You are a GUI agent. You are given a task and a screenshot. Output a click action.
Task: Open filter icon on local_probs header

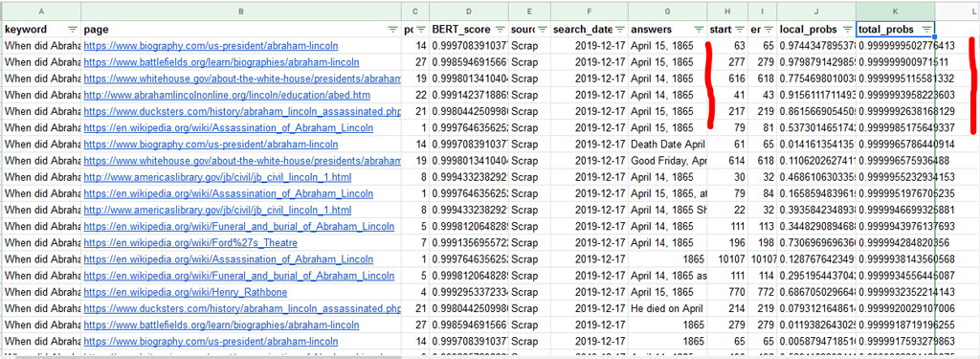point(847,30)
